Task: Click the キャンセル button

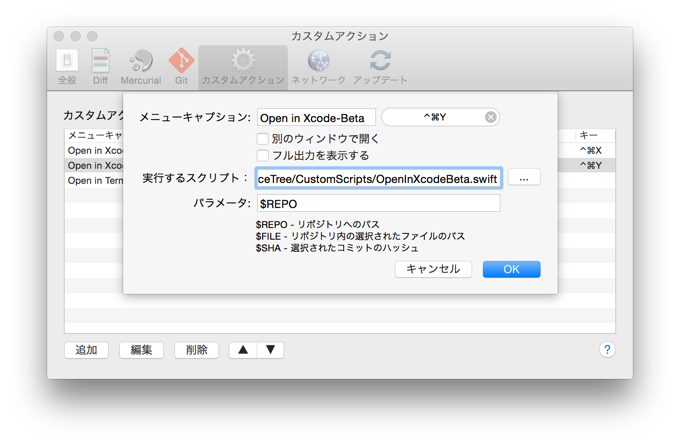Action: 433,269
